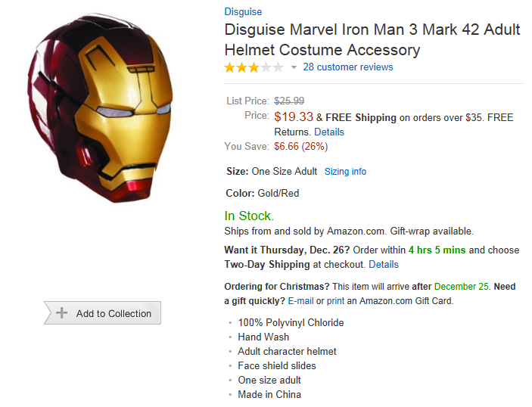Click the E-mail gift card link

pos(300,300)
